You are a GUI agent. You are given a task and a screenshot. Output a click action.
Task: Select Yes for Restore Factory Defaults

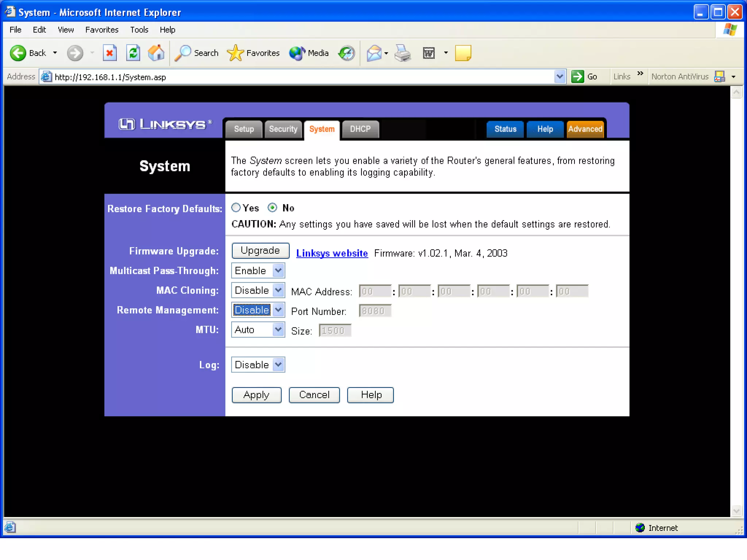point(236,207)
